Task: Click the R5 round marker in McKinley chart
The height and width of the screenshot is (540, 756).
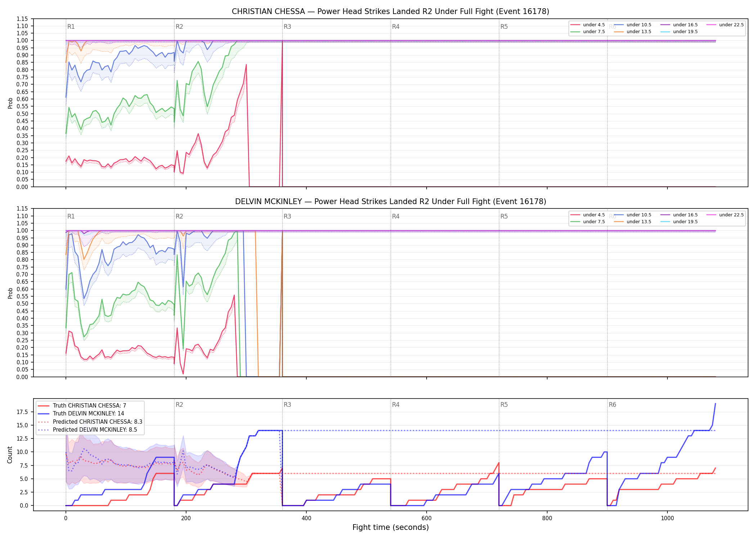Action: (x=504, y=216)
